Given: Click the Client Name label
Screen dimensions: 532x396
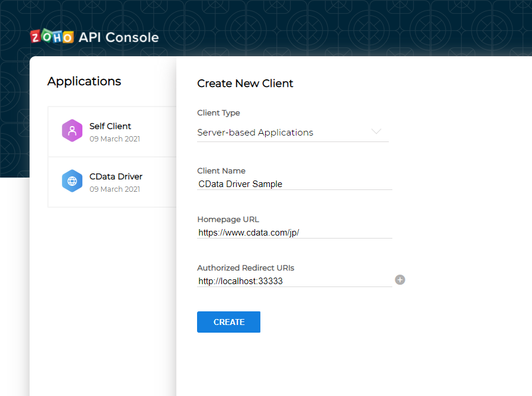Looking at the screenshot, I should (221, 170).
